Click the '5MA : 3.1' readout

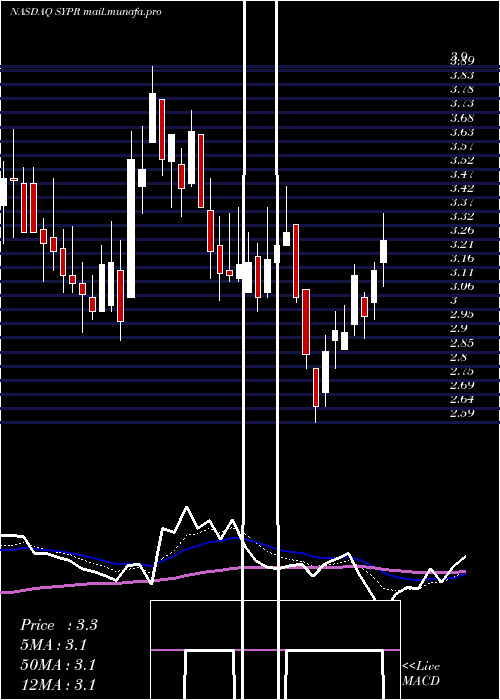pos(54,645)
